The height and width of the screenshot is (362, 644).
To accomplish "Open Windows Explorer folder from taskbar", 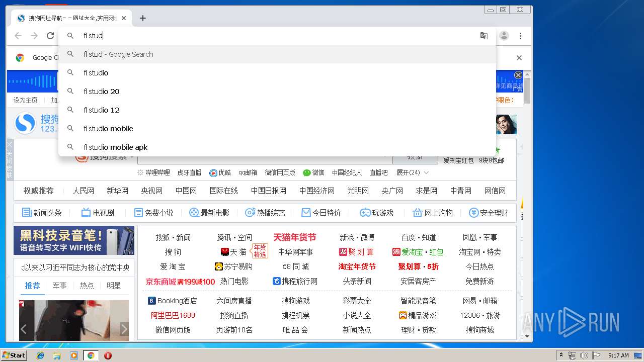I will 57,355.
